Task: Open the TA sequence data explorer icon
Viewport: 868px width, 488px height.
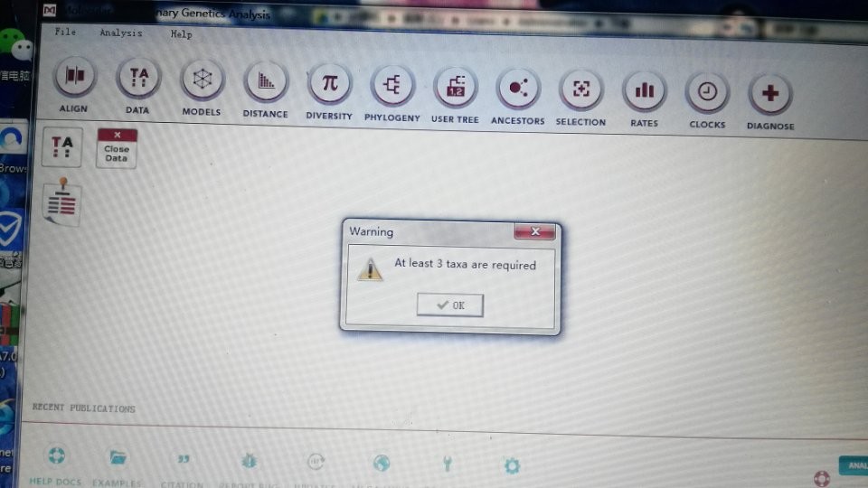Action: (62, 147)
